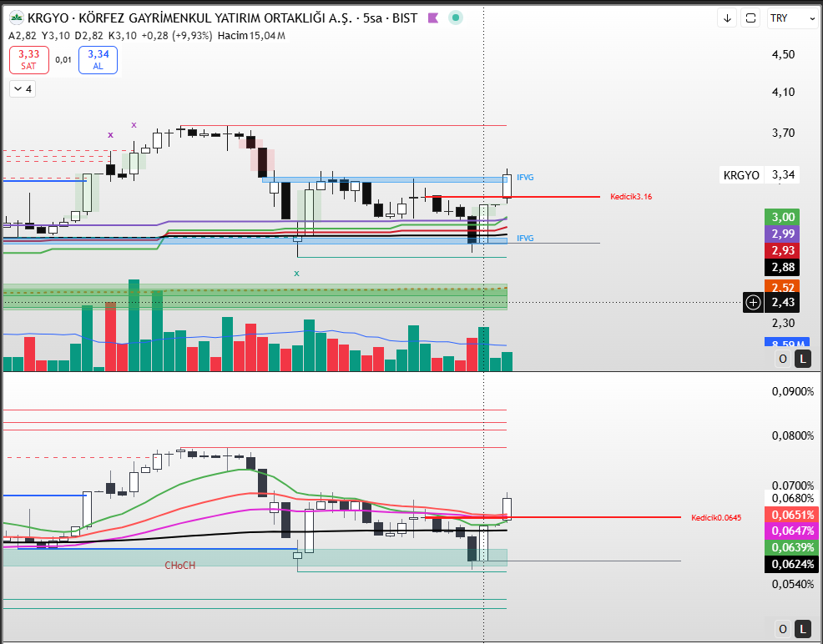Click the 4,10 price axis label
Image resolution: width=823 pixels, height=644 pixels.
(783, 92)
